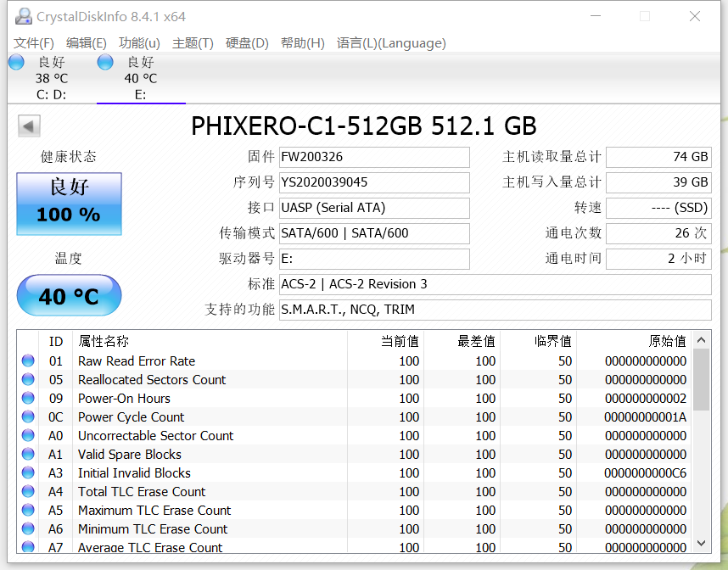728x570 pixels.
Task: Click the 临界值 column header
Action: pos(538,341)
